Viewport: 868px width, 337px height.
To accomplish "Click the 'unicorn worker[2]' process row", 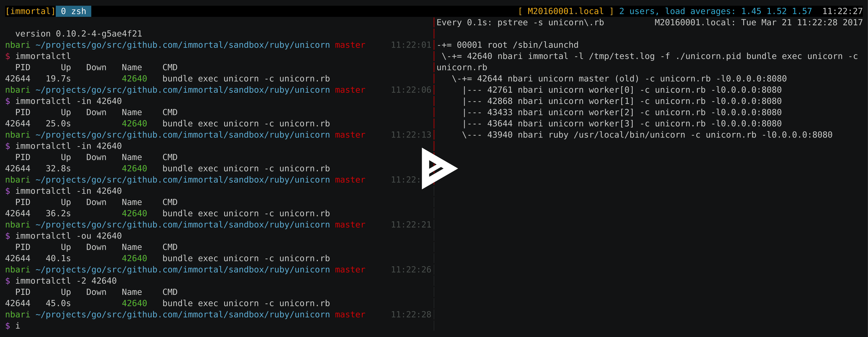I will point(622,112).
